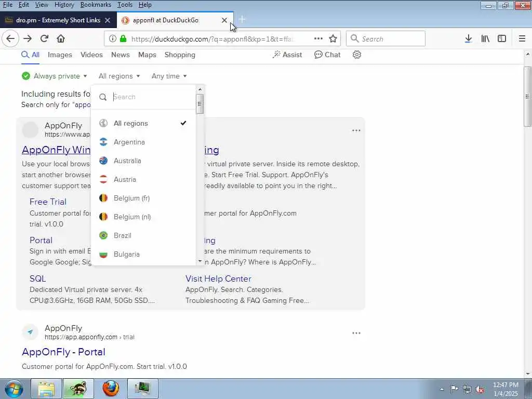Show site information icon in address bar
The width and height of the screenshot is (532, 399).
click(x=113, y=38)
